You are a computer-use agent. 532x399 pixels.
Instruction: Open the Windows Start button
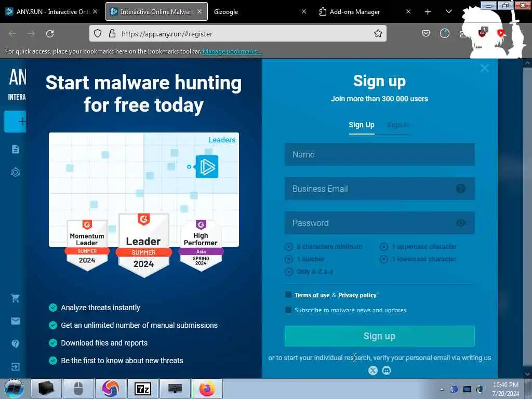click(x=14, y=389)
